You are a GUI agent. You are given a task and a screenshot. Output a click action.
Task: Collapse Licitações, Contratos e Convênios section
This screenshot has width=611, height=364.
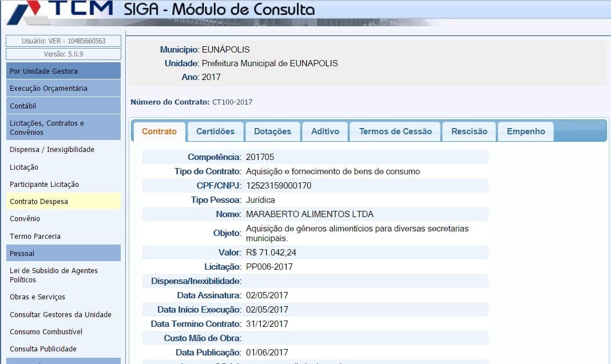pyautogui.click(x=63, y=127)
